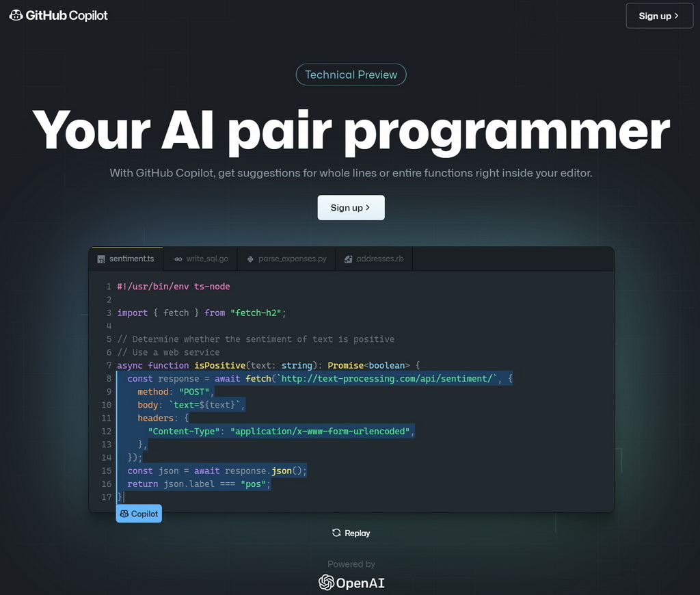Show the addresses.rb tab
Image resolution: width=700 pixels, height=595 pixels.
(x=374, y=259)
